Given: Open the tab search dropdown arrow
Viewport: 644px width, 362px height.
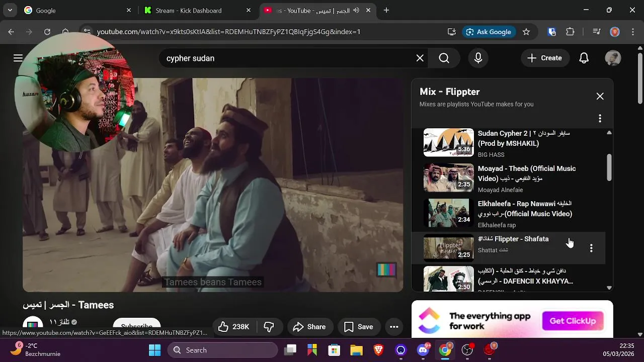Looking at the screenshot, I should tap(10, 10).
